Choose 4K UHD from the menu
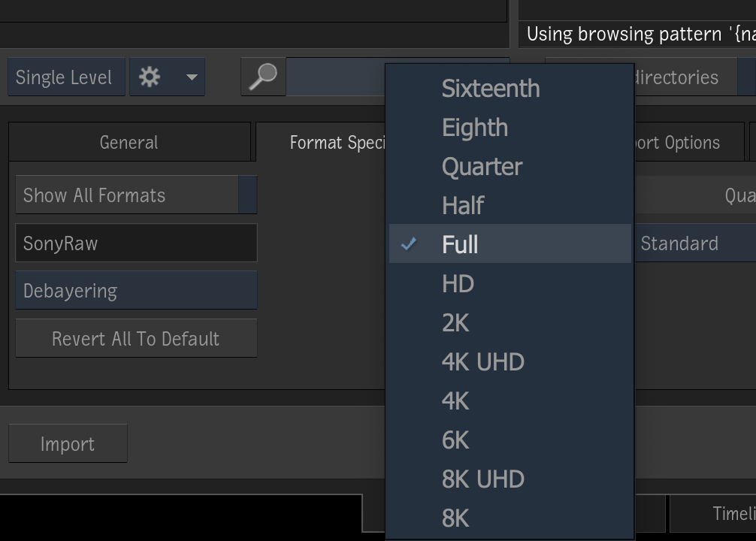Image resolution: width=756 pixels, height=541 pixels. (482, 362)
